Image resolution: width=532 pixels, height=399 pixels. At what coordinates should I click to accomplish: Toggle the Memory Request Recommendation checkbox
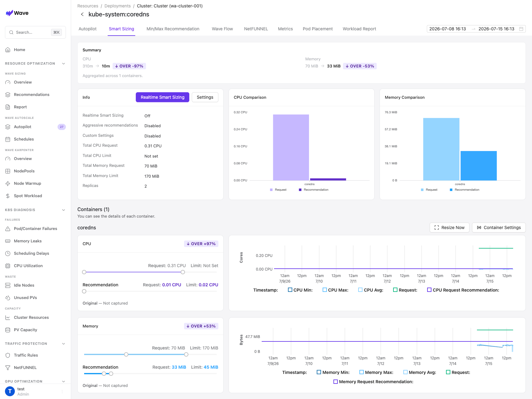coord(336,382)
